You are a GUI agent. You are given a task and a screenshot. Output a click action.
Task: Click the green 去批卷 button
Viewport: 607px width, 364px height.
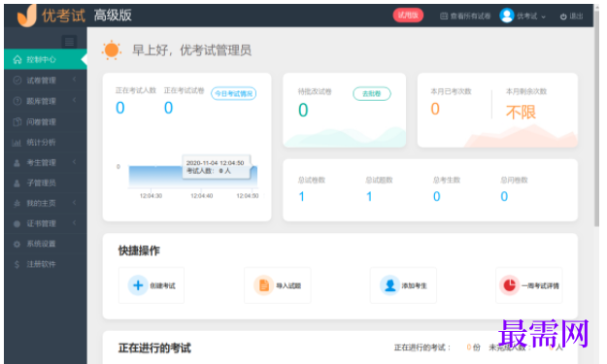(372, 93)
